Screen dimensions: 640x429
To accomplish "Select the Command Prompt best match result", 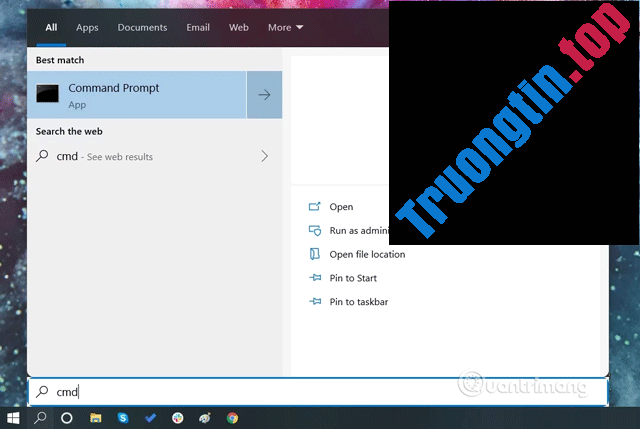I will 137,95.
